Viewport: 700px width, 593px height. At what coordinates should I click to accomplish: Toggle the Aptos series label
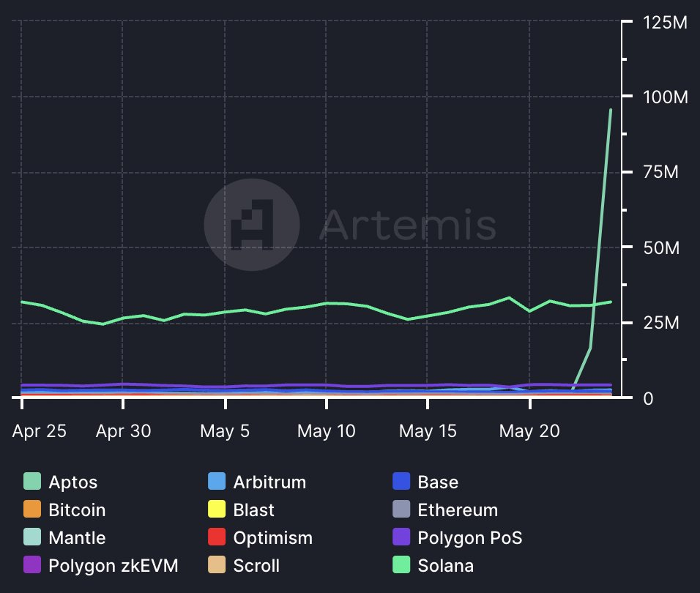point(72,482)
